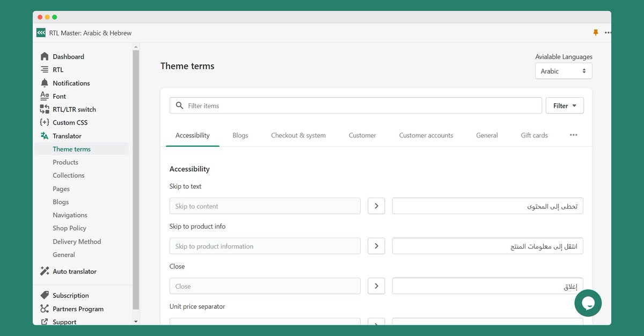Open the Gift cards tab

pos(535,135)
